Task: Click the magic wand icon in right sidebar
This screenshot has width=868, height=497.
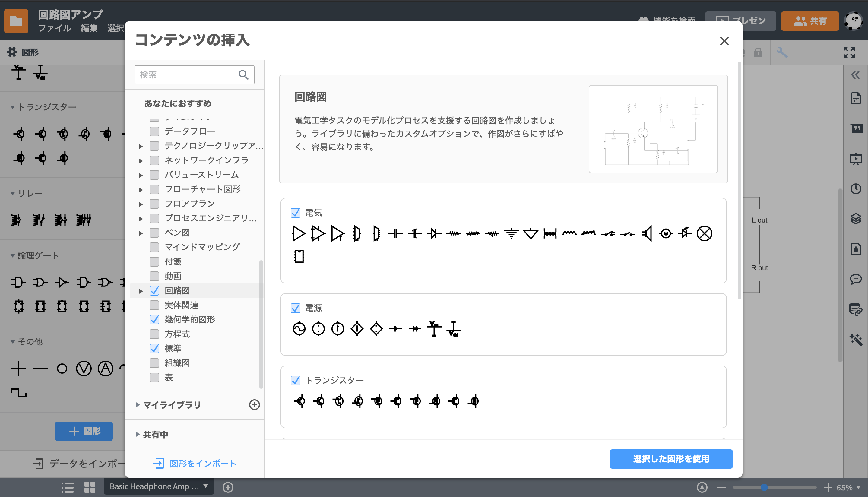Action: (855, 339)
